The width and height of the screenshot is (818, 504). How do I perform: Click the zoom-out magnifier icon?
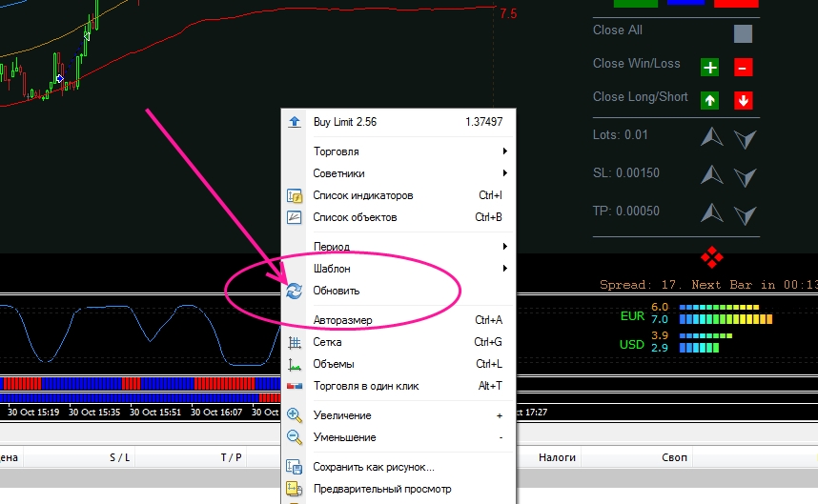tap(295, 437)
